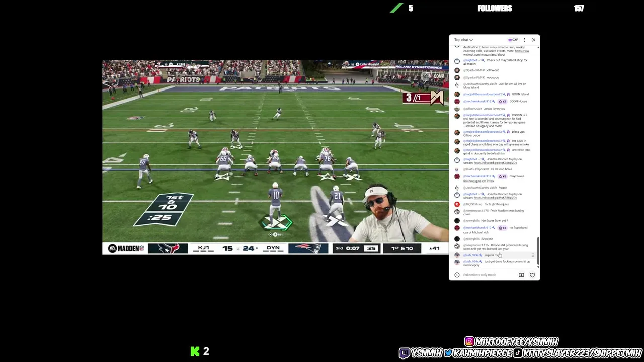Click BigTKc0cwp red avatar on 'facts' message
Screen dimensions: 644x362
[457, 204]
